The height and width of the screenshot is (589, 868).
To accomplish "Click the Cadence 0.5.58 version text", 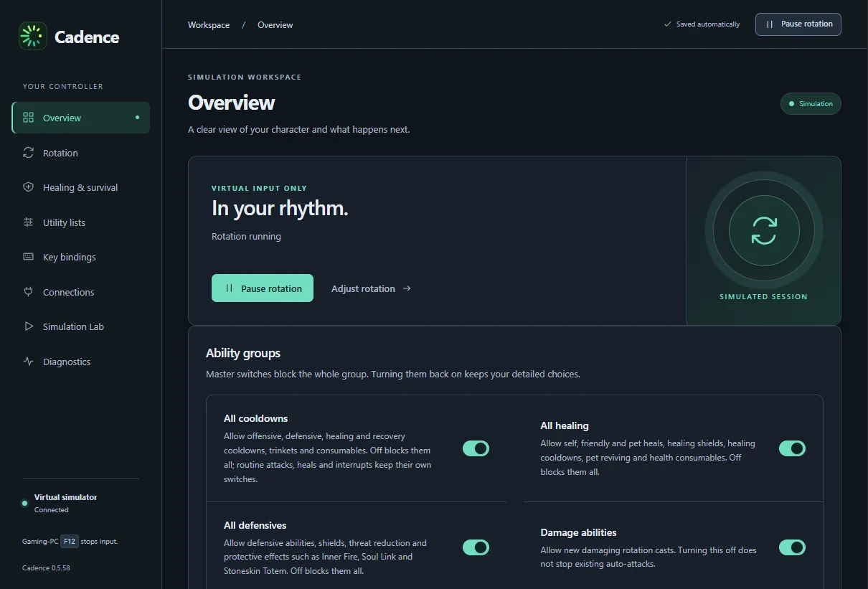I will pyautogui.click(x=46, y=567).
